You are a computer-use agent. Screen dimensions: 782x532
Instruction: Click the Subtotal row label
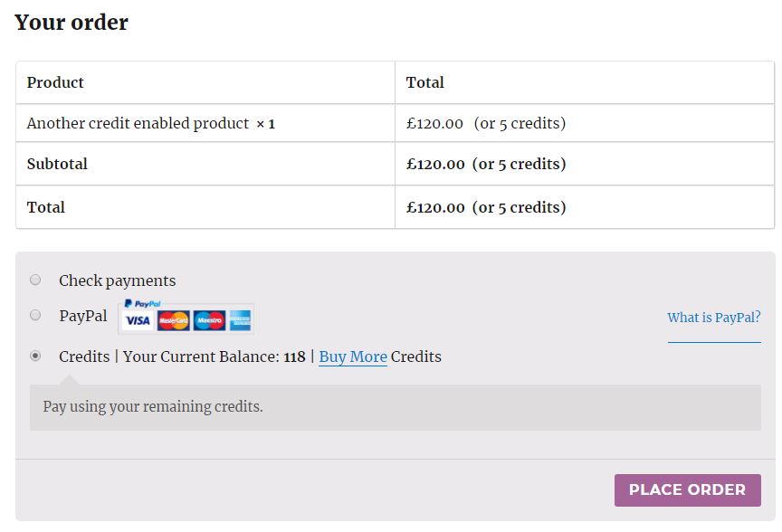57,164
